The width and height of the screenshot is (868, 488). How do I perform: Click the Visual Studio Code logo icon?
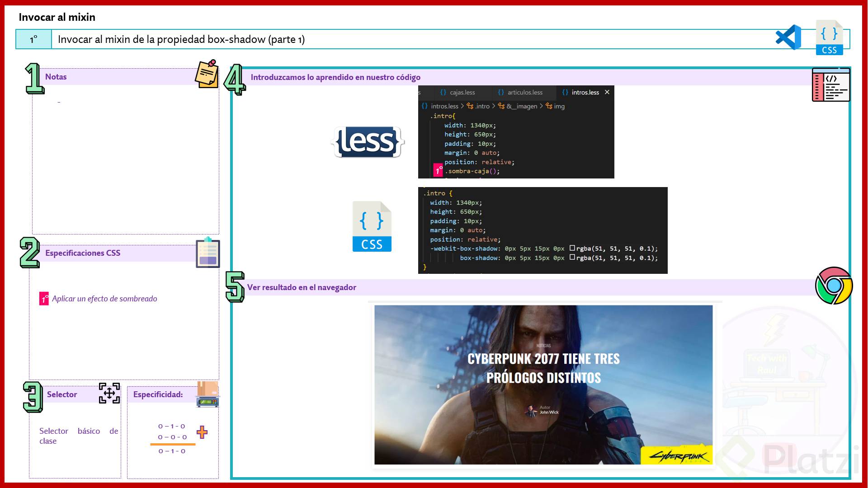tap(788, 38)
